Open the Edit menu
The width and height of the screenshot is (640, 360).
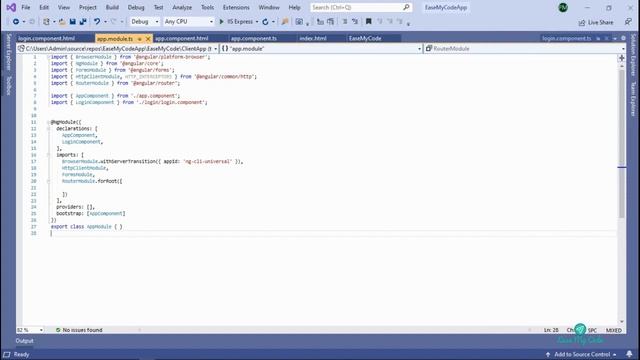click(x=44, y=7)
